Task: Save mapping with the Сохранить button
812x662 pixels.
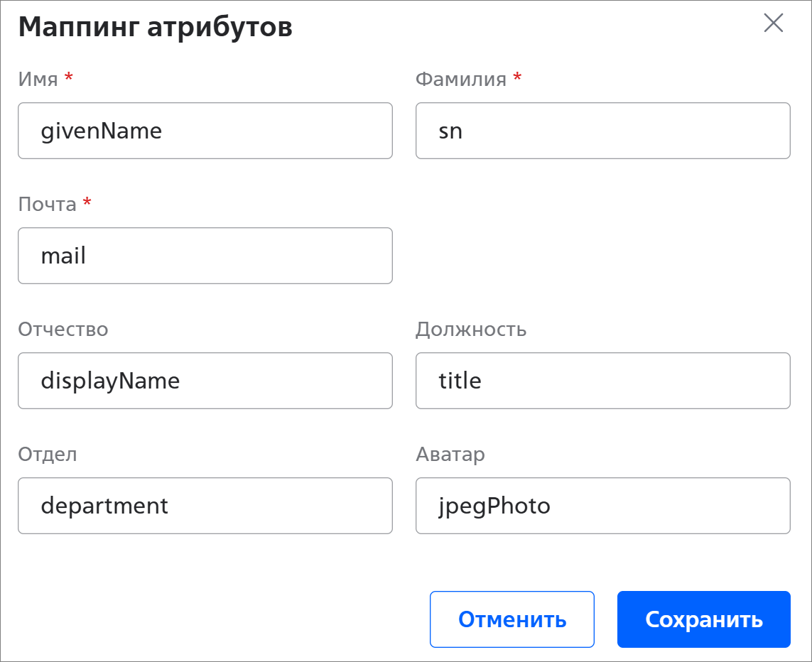Action: click(704, 619)
